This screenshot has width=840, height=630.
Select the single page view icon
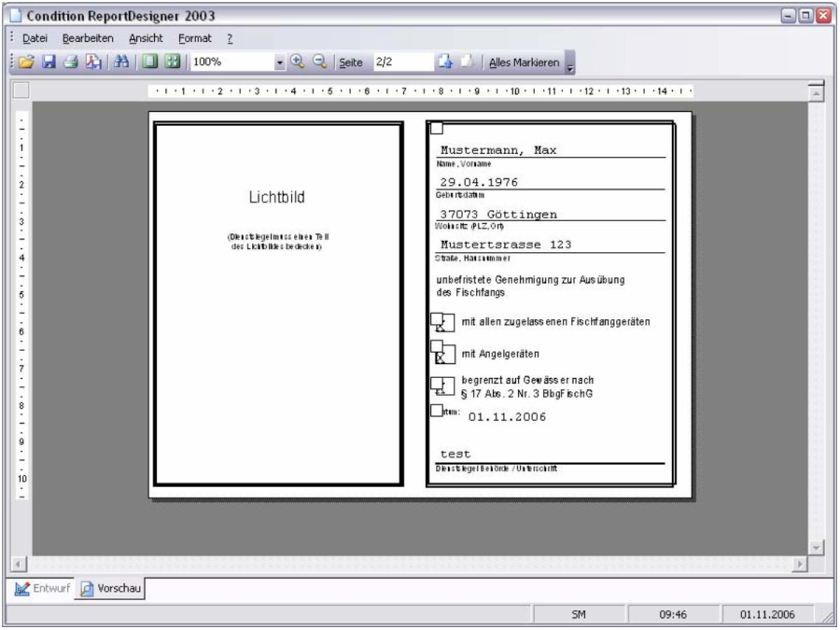(148, 63)
